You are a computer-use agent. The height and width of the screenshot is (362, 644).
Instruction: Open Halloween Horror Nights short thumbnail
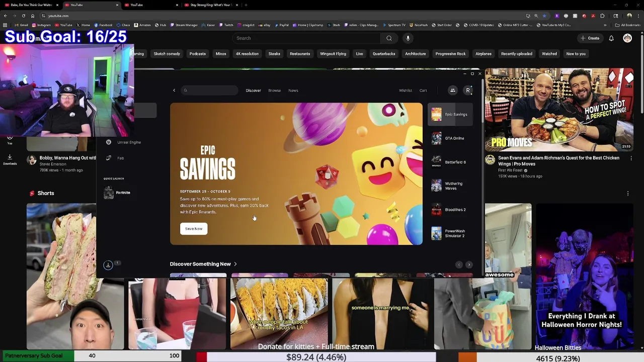[585, 277]
